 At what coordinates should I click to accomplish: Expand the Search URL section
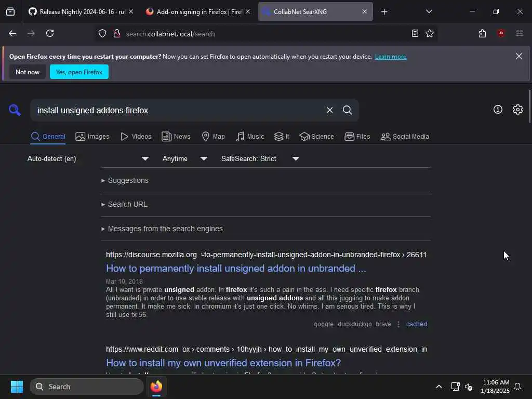(124, 205)
